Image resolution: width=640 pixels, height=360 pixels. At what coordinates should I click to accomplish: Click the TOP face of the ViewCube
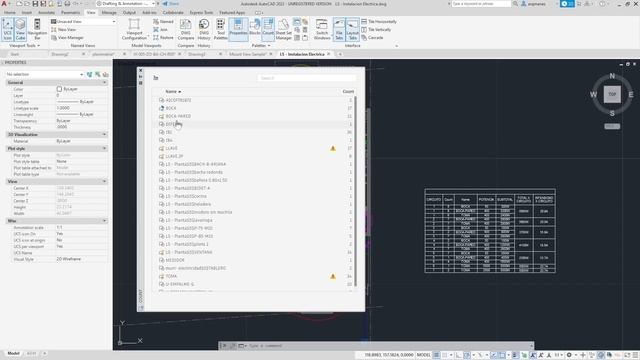[x=612, y=94]
